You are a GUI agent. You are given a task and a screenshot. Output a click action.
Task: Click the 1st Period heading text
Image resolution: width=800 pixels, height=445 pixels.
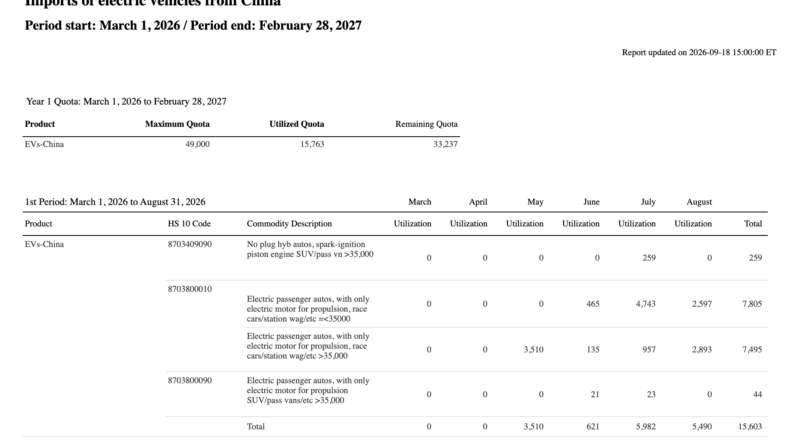coord(115,202)
